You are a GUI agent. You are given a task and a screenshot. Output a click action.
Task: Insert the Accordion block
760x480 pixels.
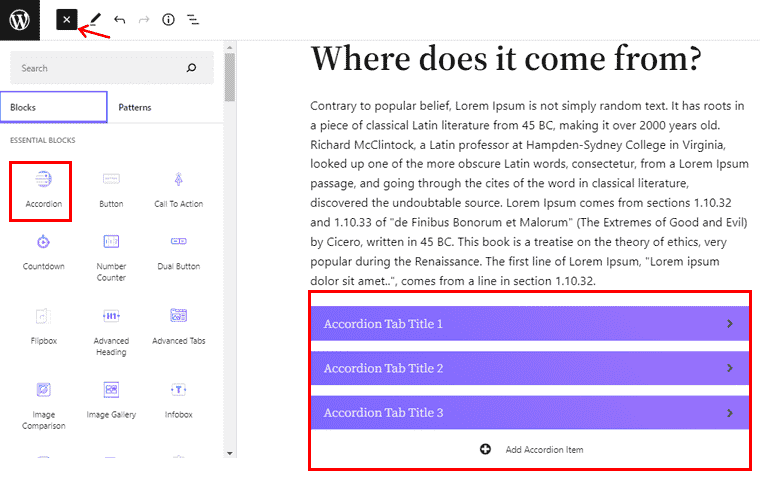point(44,190)
